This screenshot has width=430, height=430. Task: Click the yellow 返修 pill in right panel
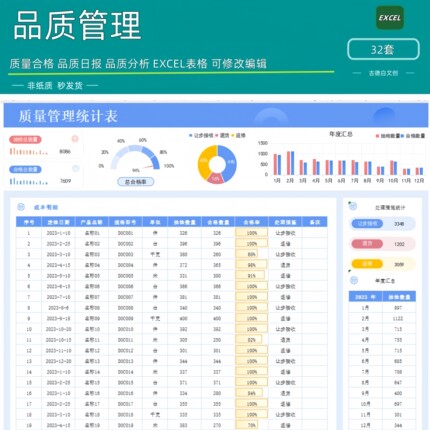point(367,264)
